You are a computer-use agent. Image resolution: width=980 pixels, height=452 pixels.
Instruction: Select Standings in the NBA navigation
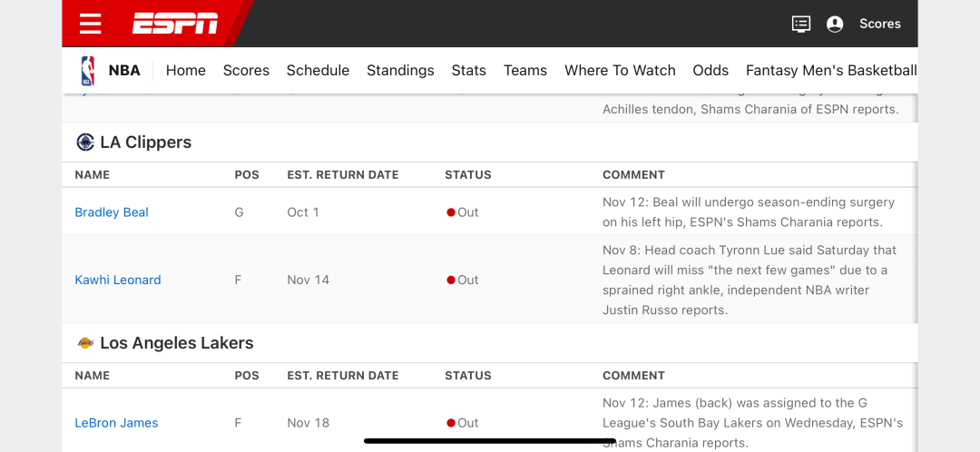(400, 71)
